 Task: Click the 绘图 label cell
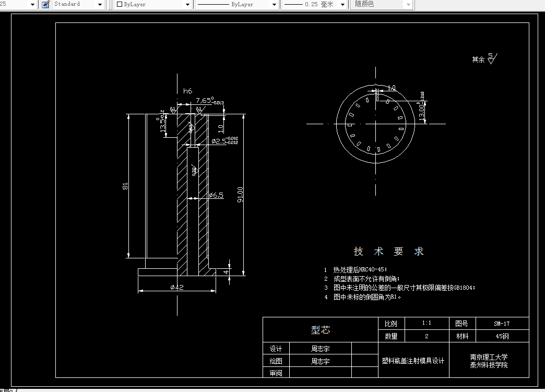[x=276, y=361]
